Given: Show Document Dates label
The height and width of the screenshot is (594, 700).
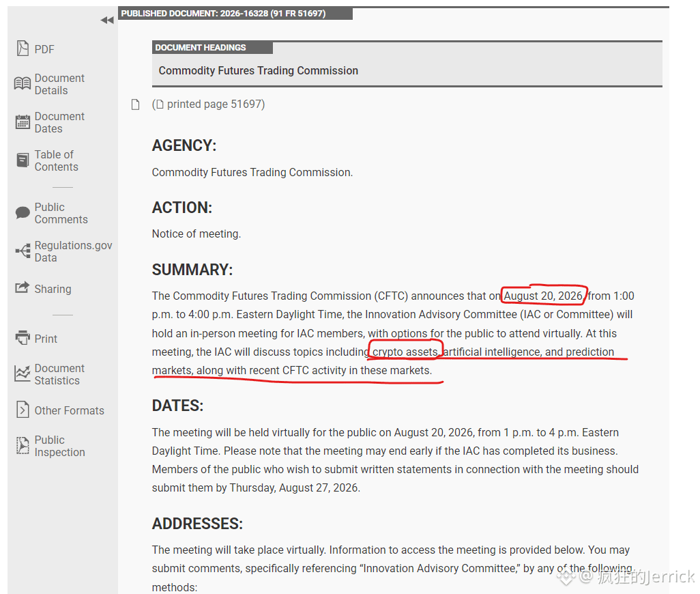Looking at the screenshot, I should (59, 122).
